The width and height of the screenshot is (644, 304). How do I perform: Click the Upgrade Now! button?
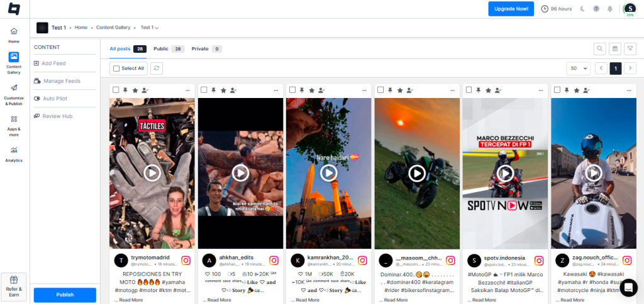(x=511, y=9)
